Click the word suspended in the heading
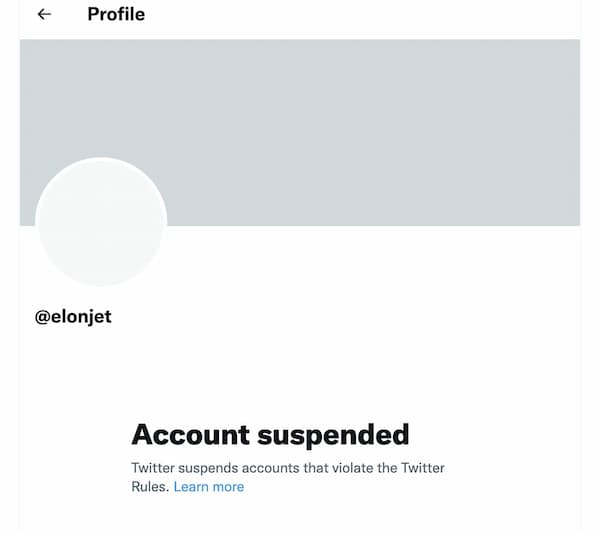 pyautogui.click(x=333, y=435)
